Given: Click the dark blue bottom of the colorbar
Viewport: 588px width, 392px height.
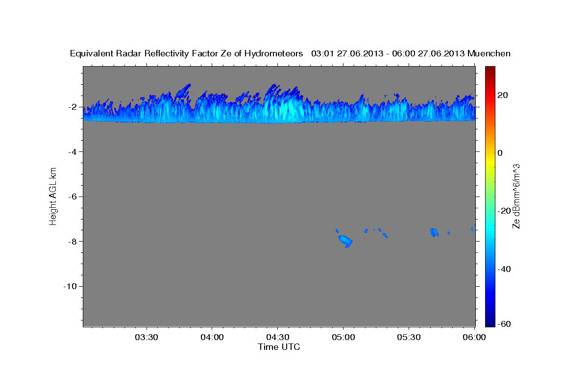Looking at the screenshot, I should pos(490,322).
